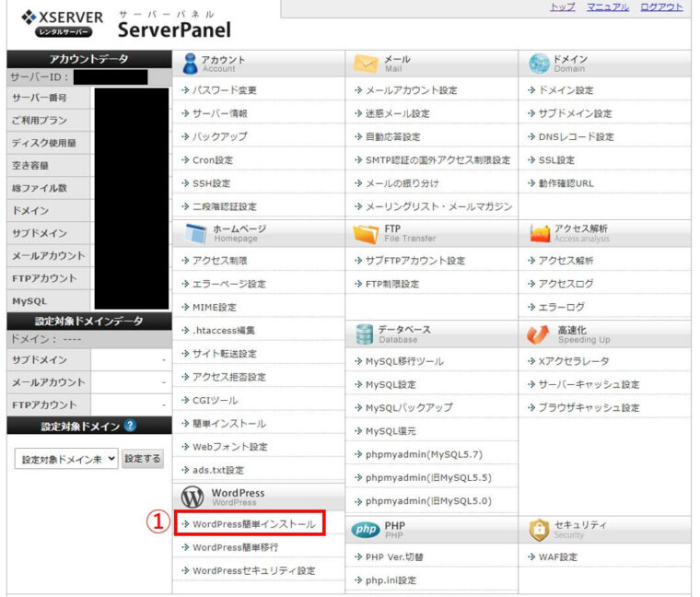Click the Homepage section icon
The width and height of the screenshot is (700, 597).
(x=196, y=233)
